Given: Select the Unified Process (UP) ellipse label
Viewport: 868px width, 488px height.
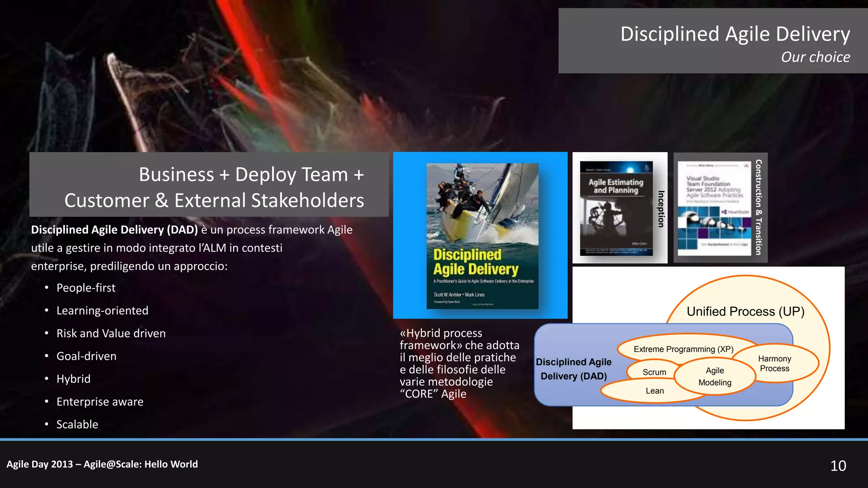Looking at the screenshot, I should pos(745,311).
